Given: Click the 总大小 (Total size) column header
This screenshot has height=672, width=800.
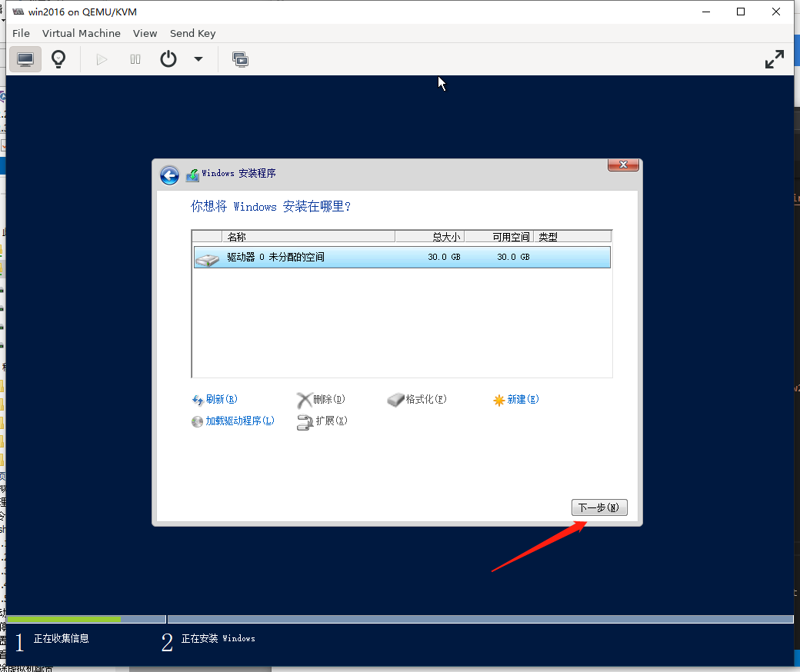Looking at the screenshot, I should (429, 237).
